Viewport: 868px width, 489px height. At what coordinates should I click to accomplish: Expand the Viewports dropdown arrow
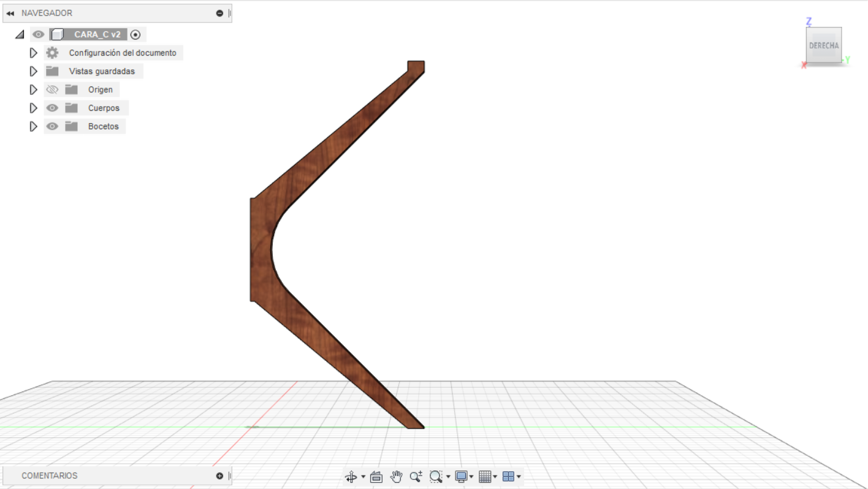(x=519, y=476)
